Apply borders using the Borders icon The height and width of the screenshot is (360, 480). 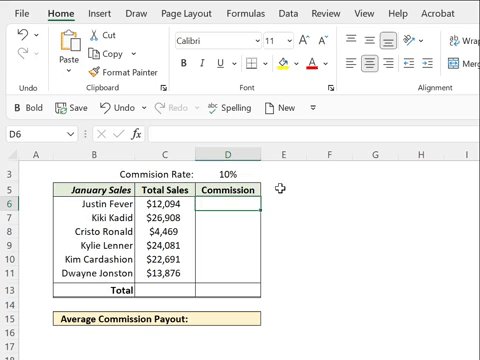251,63
